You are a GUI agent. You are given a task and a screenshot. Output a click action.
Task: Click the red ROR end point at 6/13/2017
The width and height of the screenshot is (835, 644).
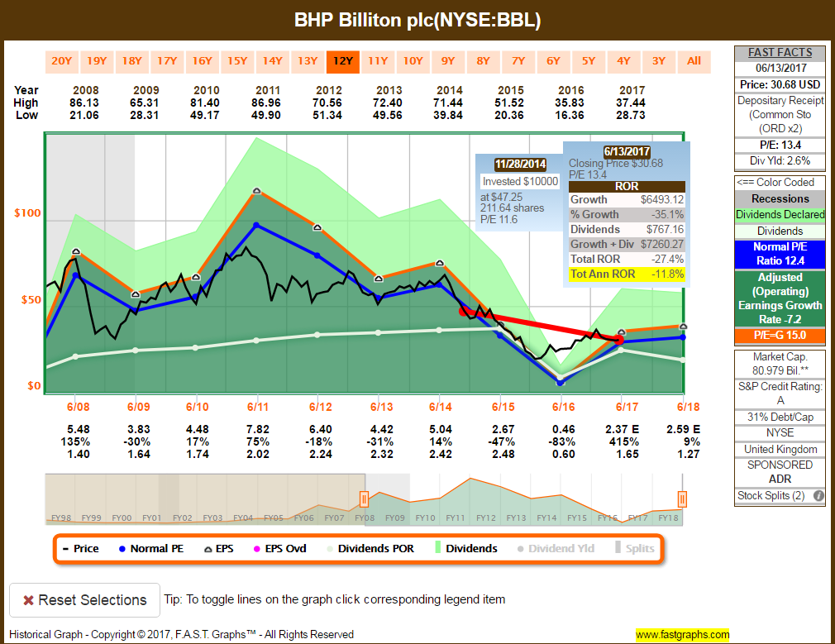[619, 340]
